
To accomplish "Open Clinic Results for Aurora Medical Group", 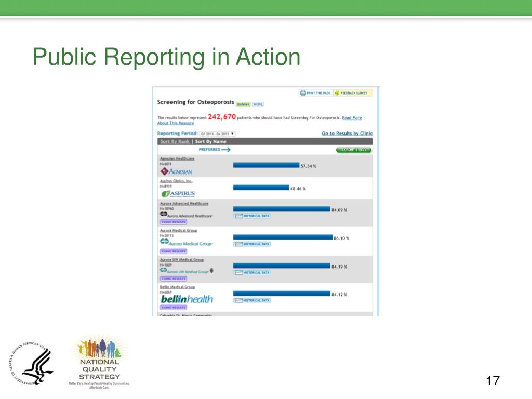I will coord(174,251).
